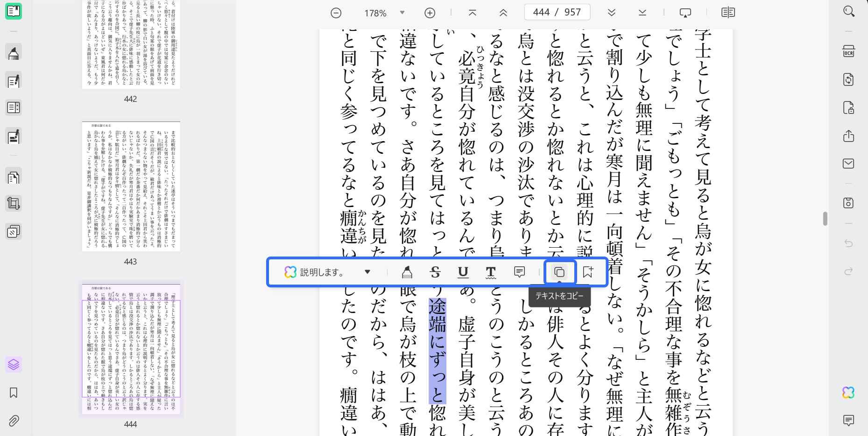Screen dimensions: 868x436
Task: Copy the selected text (テキストをコピー)
Action: (x=559, y=272)
